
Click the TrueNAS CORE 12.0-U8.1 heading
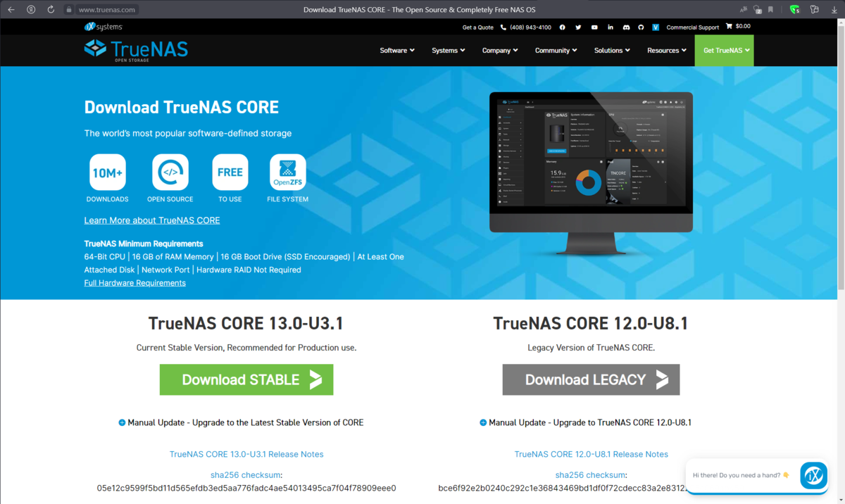click(591, 324)
